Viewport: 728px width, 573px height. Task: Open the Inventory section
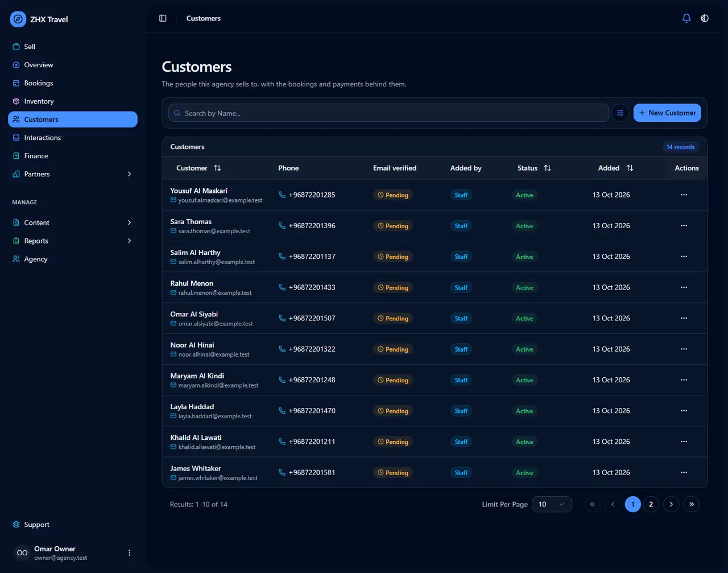coord(73,101)
